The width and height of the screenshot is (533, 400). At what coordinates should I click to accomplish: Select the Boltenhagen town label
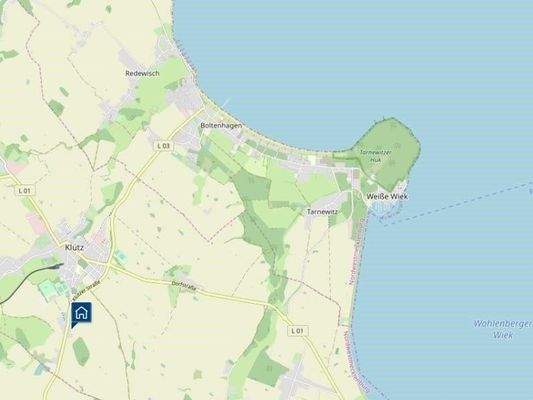pos(221,125)
